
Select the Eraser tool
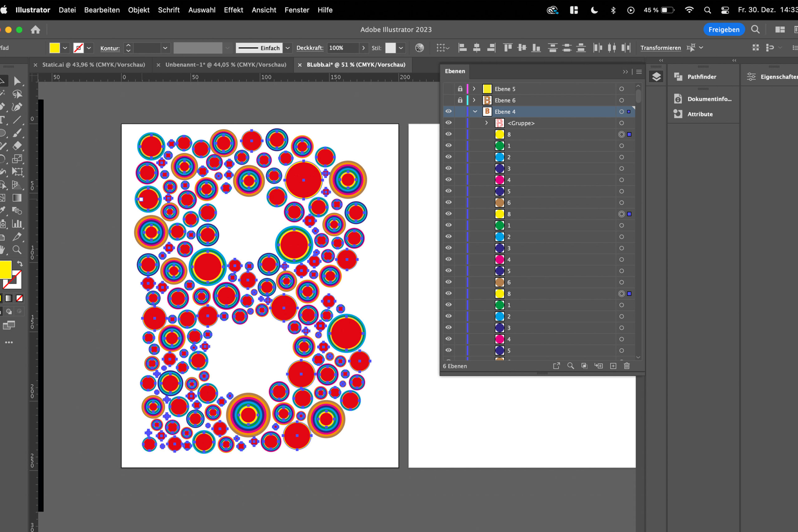click(17, 146)
